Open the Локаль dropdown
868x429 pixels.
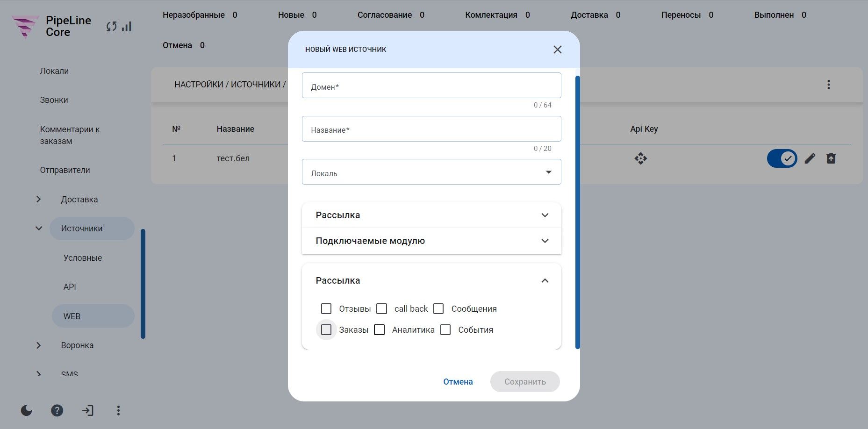coord(431,172)
